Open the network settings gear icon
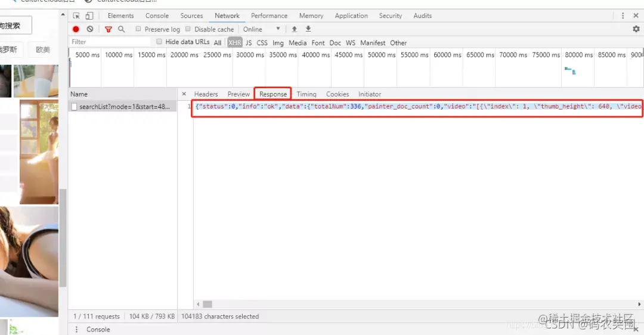 point(636,29)
